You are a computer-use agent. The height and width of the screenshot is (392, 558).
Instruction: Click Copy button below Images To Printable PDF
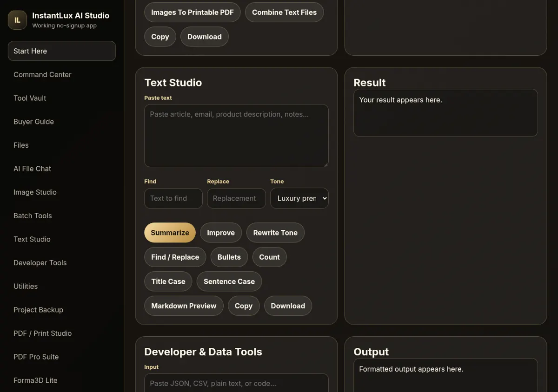(160, 37)
